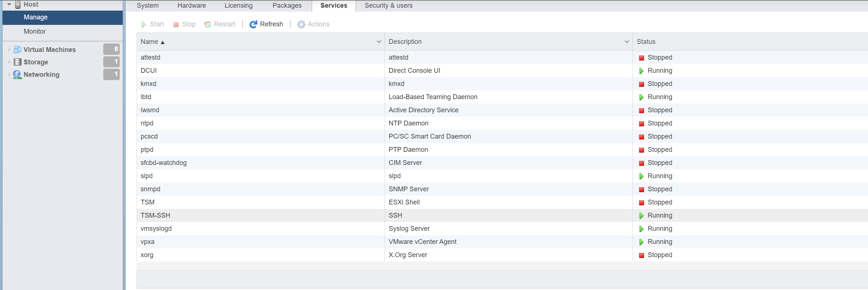Click the Restart icon in the toolbar
Image resolution: width=868 pixels, height=290 pixels.
tap(208, 25)
